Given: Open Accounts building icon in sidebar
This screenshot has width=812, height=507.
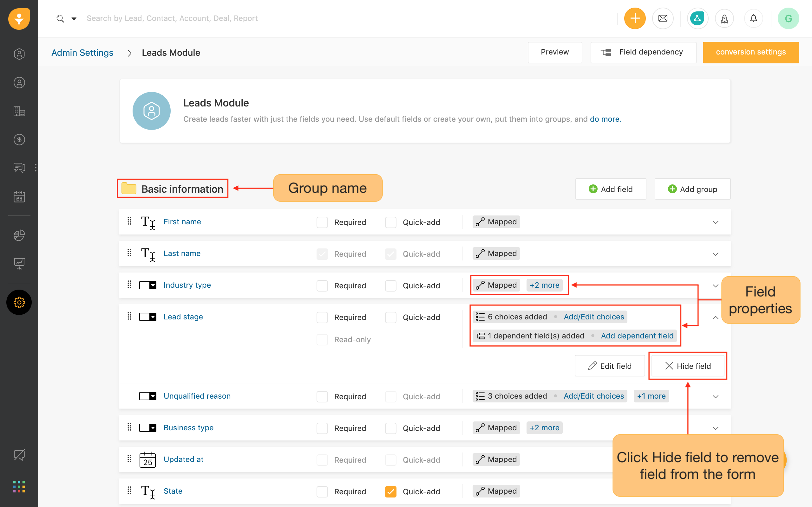Looking at the screenshot, I should pos(19,111).
